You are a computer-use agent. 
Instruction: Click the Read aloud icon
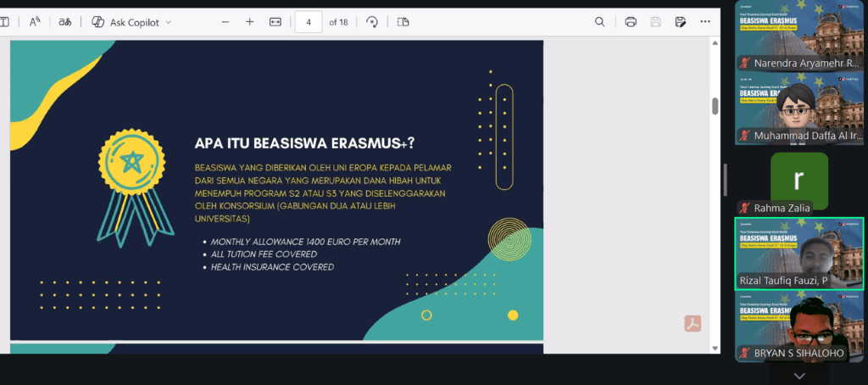(x=35, y=22)
